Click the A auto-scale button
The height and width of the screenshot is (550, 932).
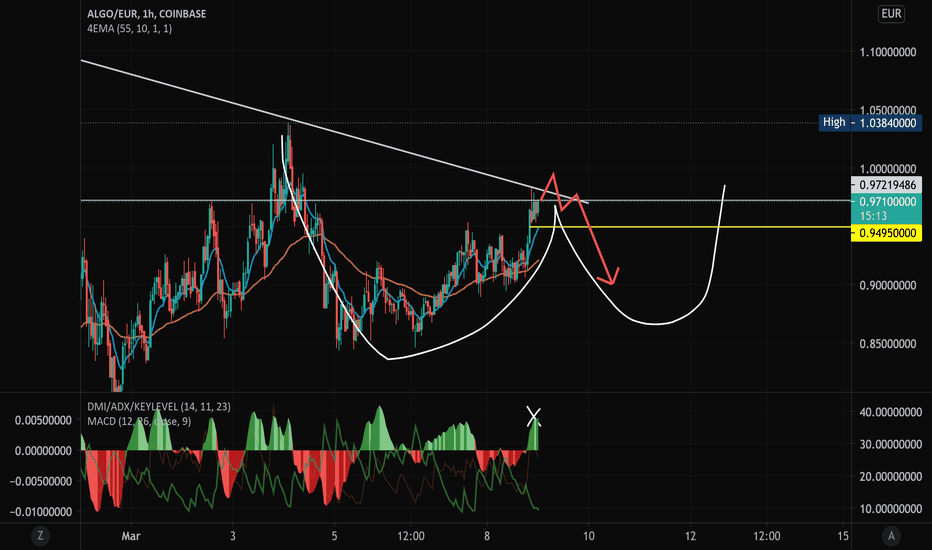click(890, 536)
